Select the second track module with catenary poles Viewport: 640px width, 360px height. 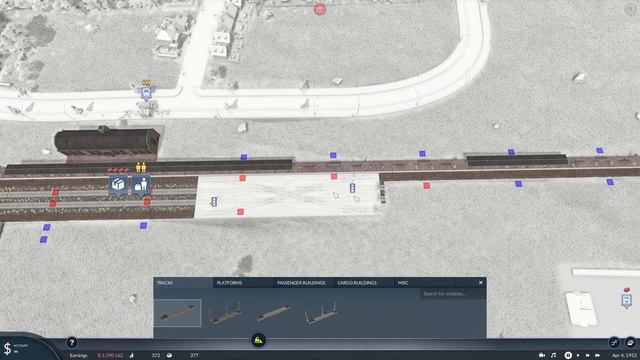click(x=225, y=313)
